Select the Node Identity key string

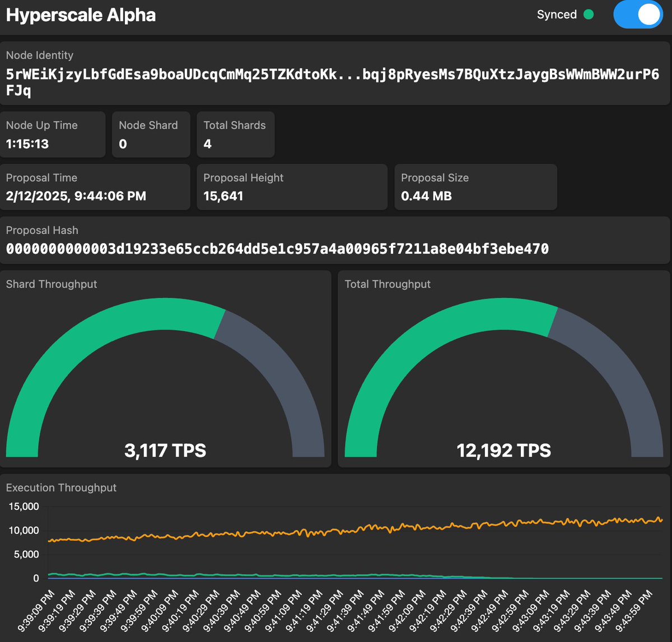click(333, 82)
